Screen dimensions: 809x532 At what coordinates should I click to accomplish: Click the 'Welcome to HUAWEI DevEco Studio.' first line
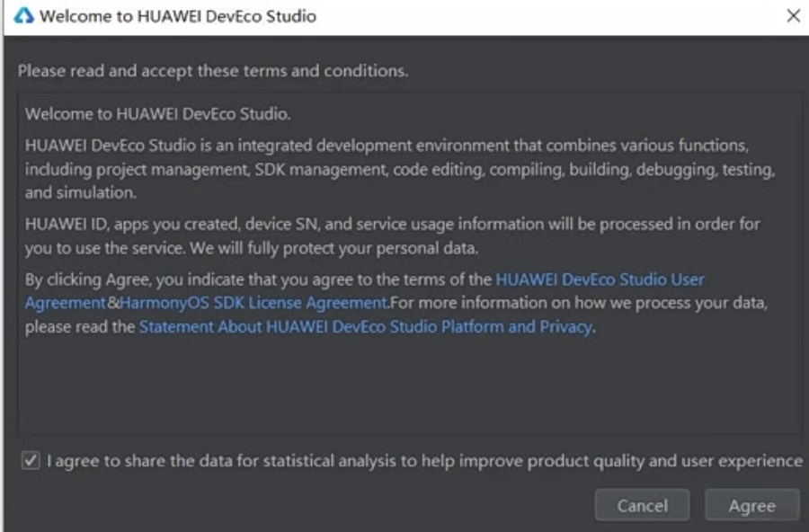158,113
